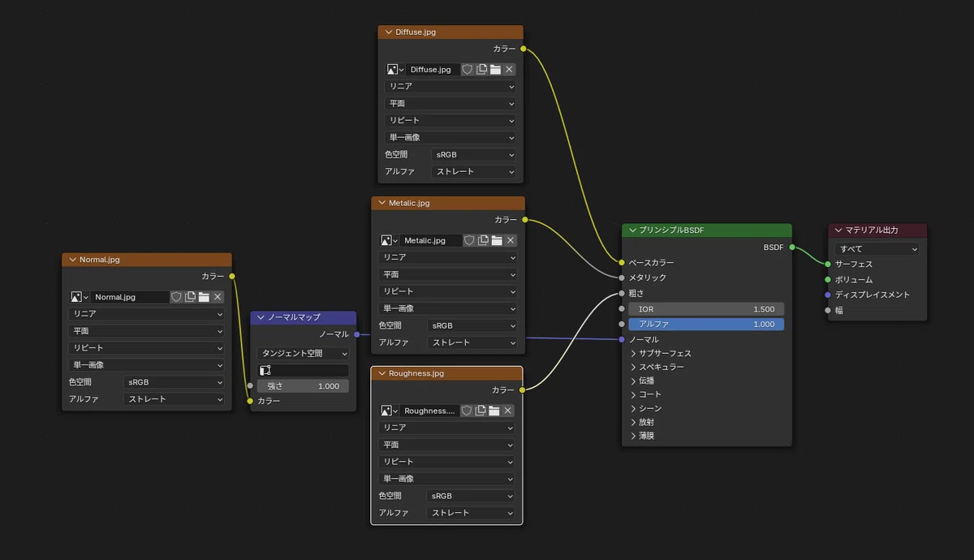Viewport: 974px width, 560px height.
Task: Click UV map icon in Normal Map node
Action: [x=265, y=370]
